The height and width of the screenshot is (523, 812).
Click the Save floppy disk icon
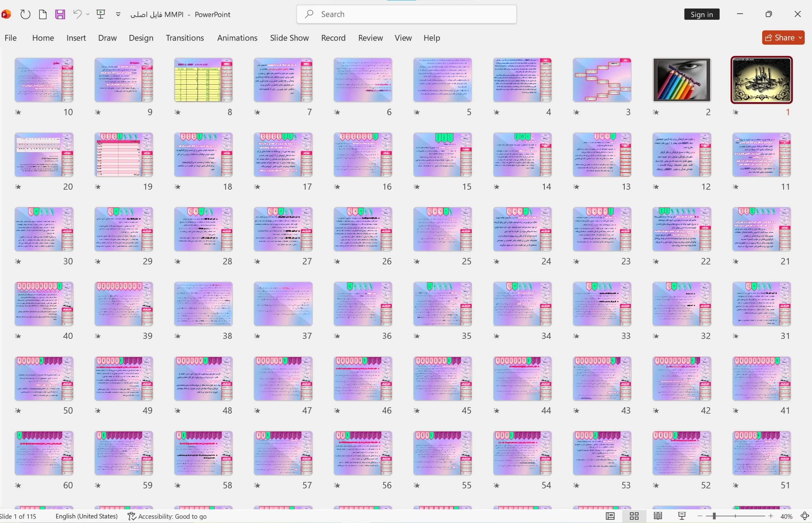coord(60,14)
